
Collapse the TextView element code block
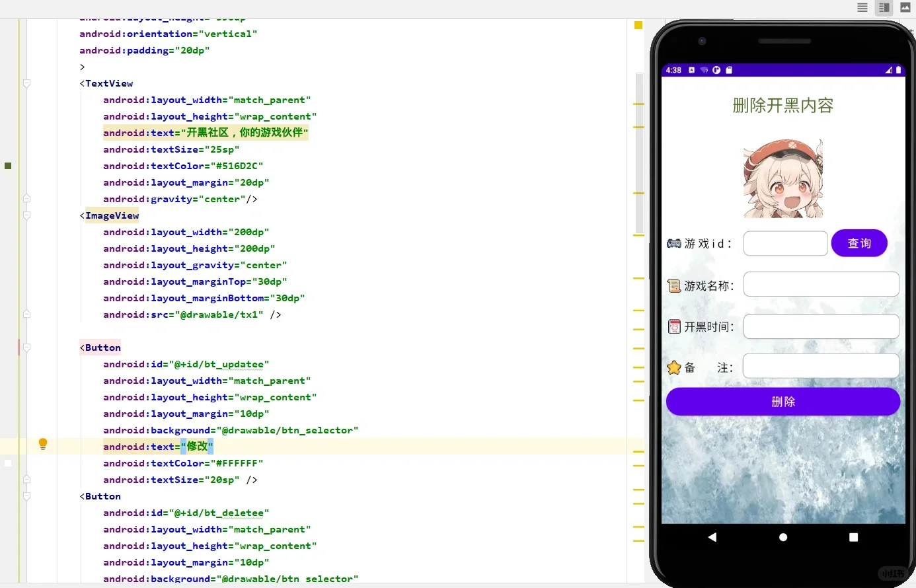[26, 83]
